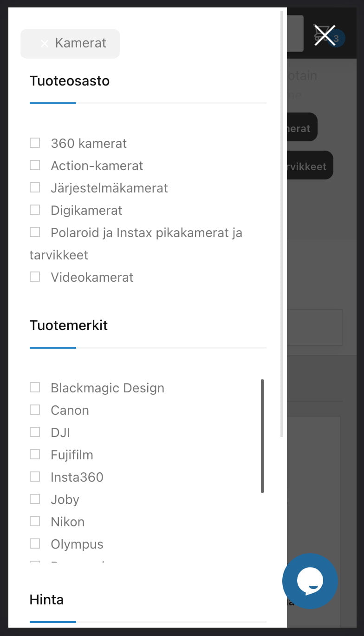Click the brand list scrollbar

pyautogui.click(x=262, y=436)
